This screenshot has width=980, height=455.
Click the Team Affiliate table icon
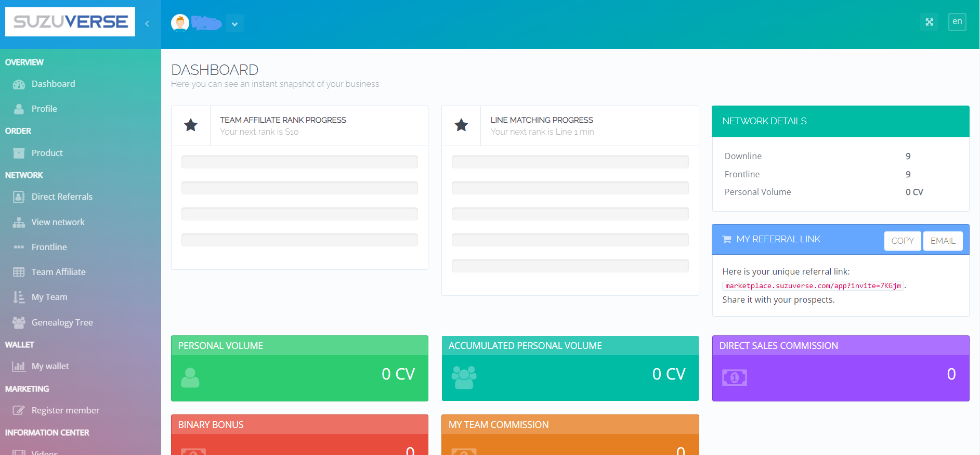click(x=19, y=272)
